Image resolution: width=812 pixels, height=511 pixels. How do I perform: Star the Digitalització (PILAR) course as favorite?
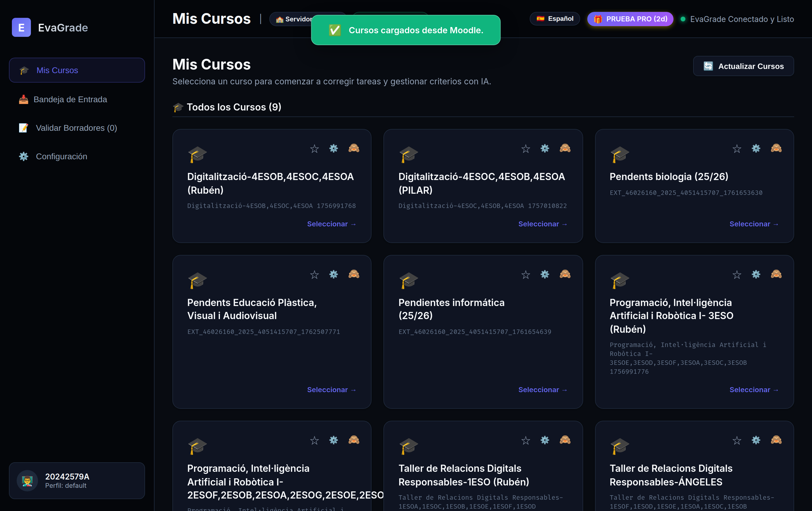[x=525, y=149]
